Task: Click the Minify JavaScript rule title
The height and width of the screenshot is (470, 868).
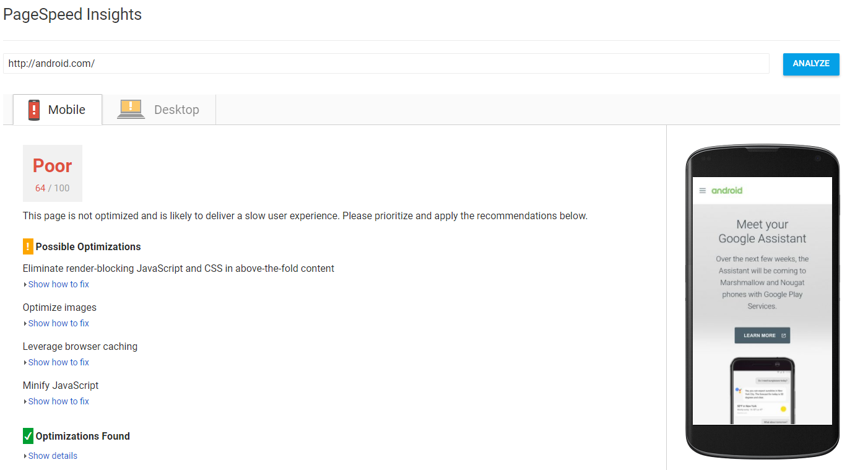Action: click(x=61, y=385)
